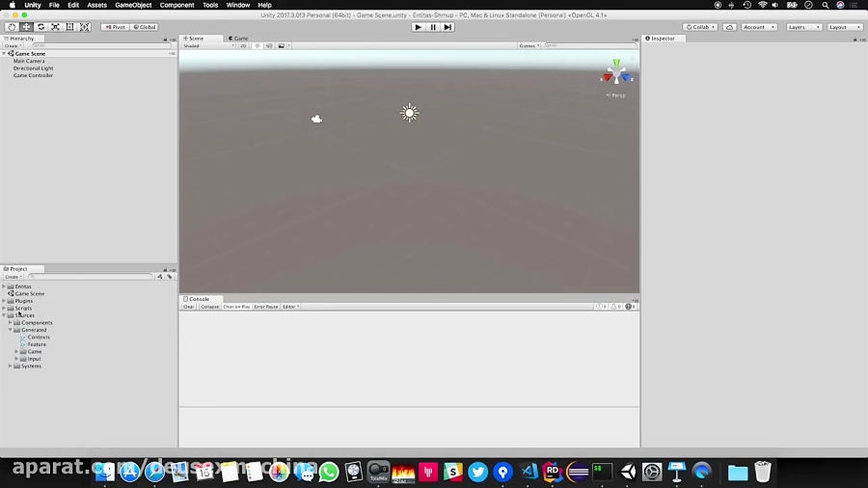
Task: Search by label in Project panel
Action: pos(170,277)
